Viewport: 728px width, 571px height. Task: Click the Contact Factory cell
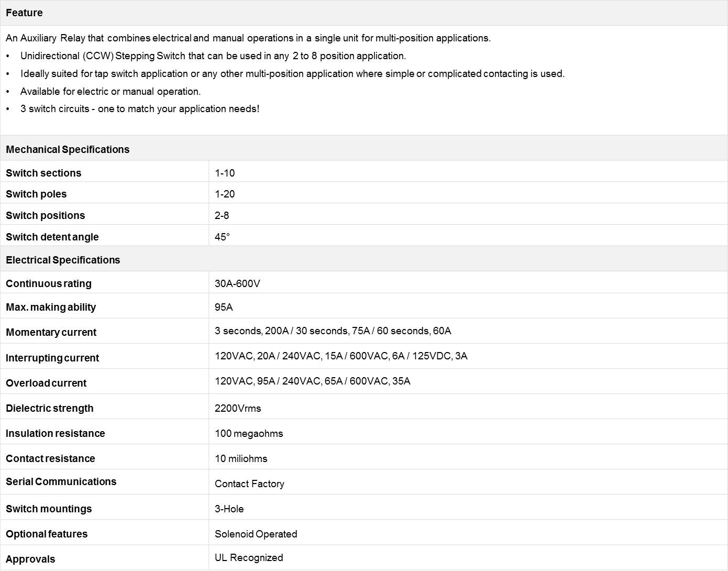click(x=249, y=484)
